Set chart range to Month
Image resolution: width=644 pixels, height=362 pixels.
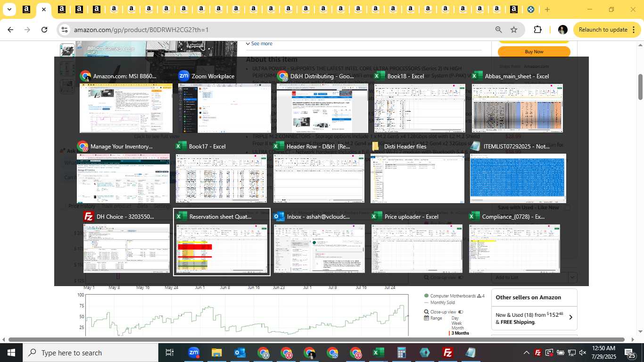pyautogui.click(x=458, y=328)
